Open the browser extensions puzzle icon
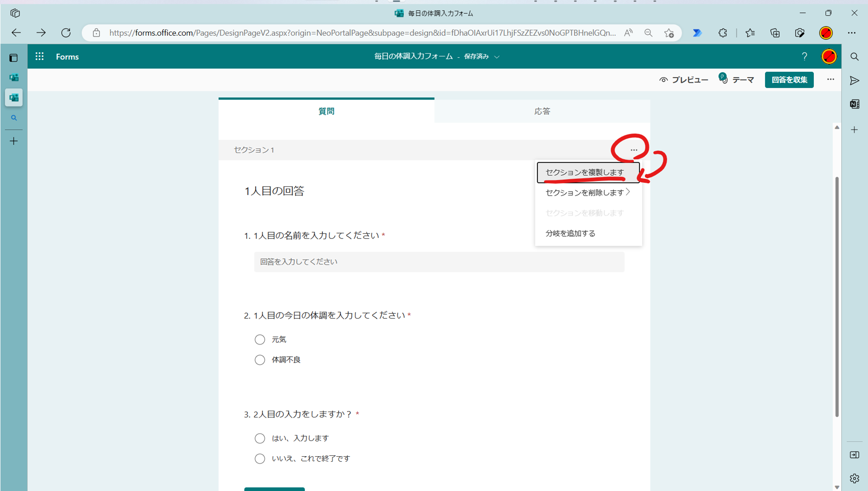The width and height of the screenshot is (868, 491). [x=723, y=33]
